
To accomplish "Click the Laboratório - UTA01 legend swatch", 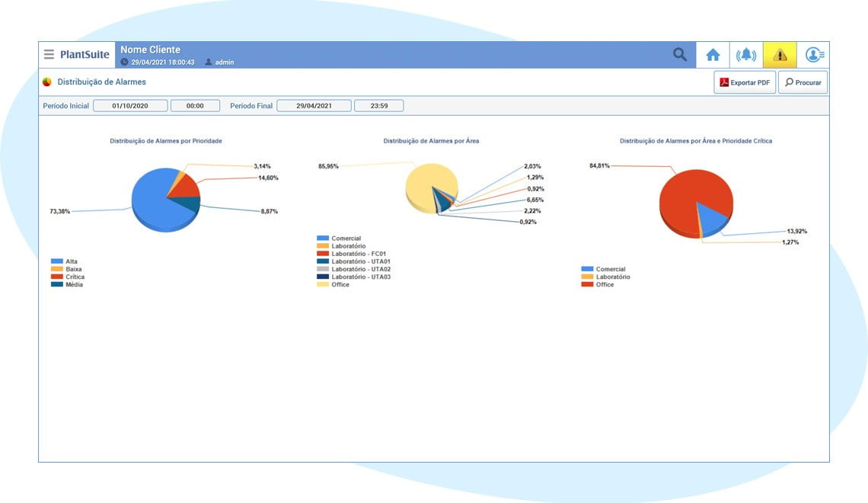I will click(x=323, y=261).
